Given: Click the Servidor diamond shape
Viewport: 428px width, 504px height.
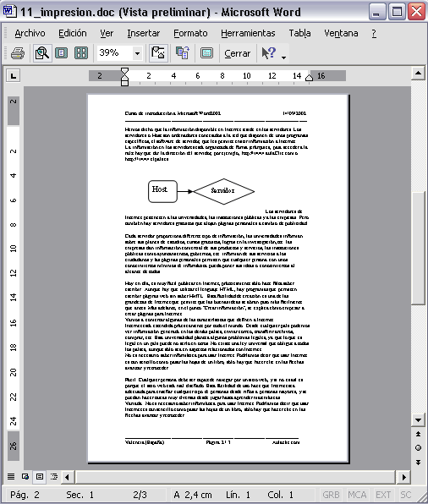Looking at the screenshot, I should click(224, 191).
